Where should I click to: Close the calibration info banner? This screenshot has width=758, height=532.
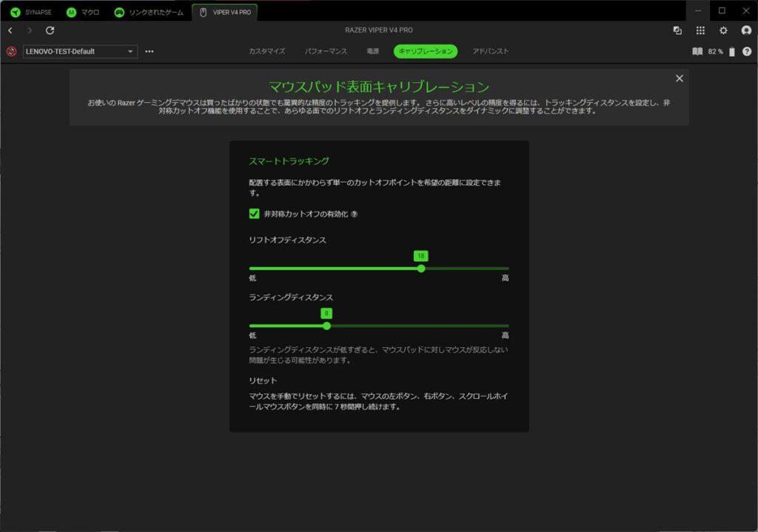coord(680,78)
